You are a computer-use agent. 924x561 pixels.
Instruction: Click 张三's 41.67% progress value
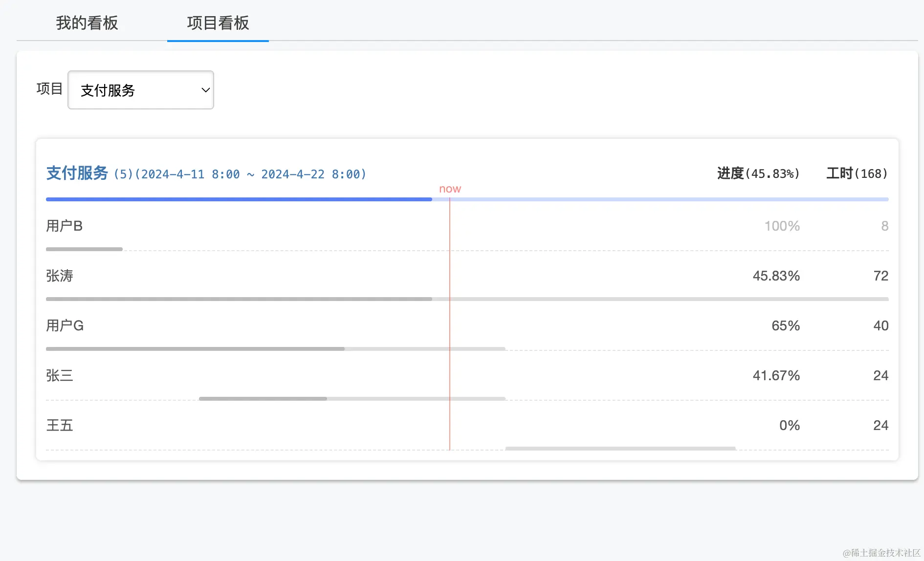click(776, 376)
